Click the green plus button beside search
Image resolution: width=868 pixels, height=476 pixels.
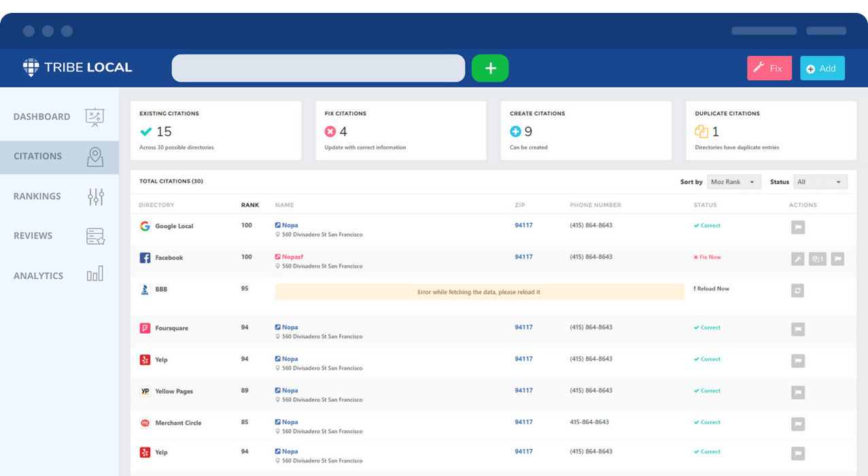coord(490,68)
